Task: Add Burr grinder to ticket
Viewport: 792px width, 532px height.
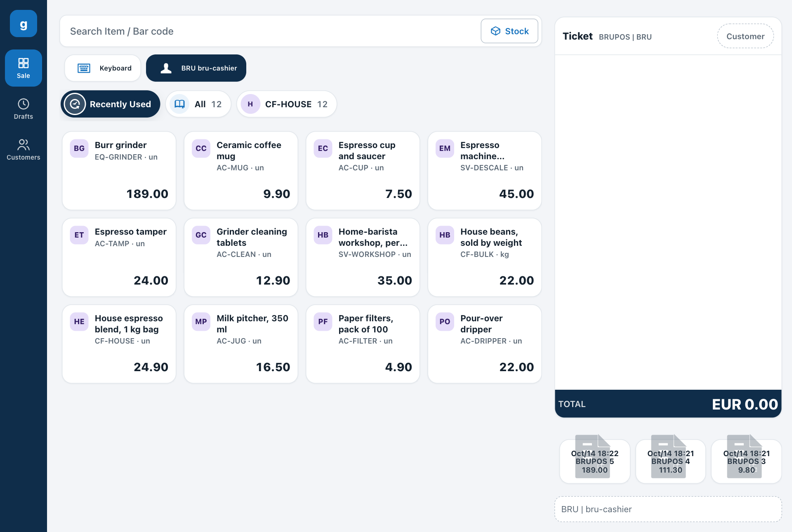Action: 119,171
